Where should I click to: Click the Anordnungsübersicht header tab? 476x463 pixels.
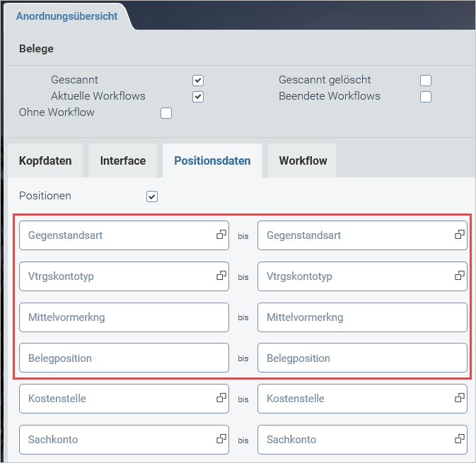(x=66, y=16)
